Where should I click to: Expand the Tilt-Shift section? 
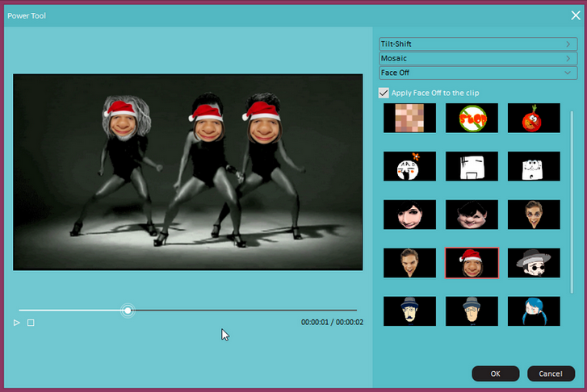(478, 44)
